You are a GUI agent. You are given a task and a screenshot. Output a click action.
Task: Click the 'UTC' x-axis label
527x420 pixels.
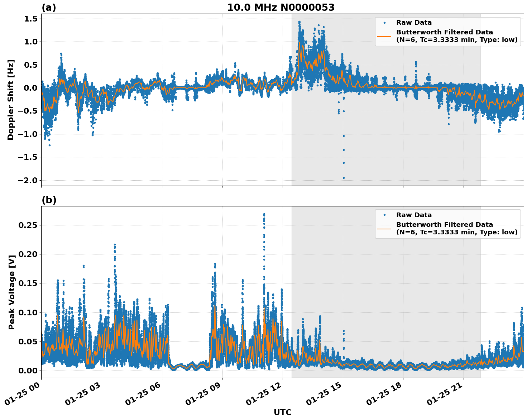282,412
